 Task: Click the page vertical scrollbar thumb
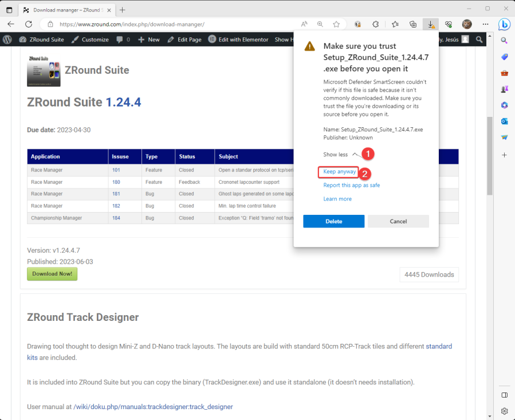click(x=490, y=156)
